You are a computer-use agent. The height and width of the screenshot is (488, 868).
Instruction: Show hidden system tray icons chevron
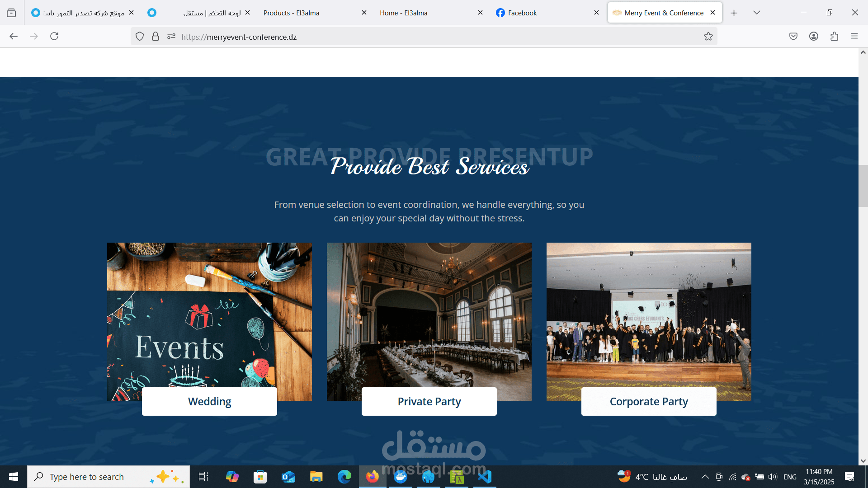[705, 477]
